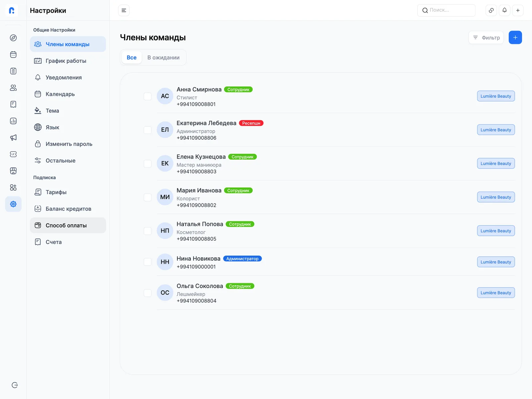Tick the checkbox for Мария Иванова
Screen dimensions: 532x399
coord(148,197)
